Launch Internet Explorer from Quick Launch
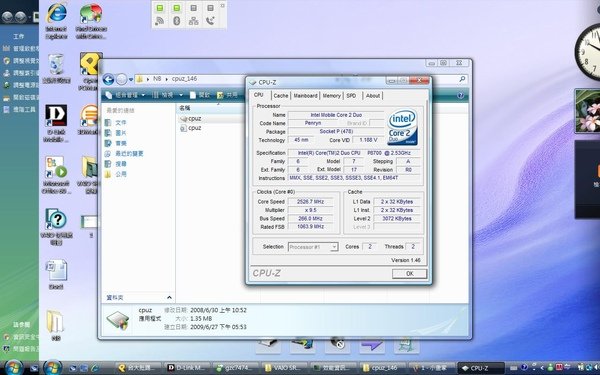Viewport: 600px width, 375px height. 94,368
